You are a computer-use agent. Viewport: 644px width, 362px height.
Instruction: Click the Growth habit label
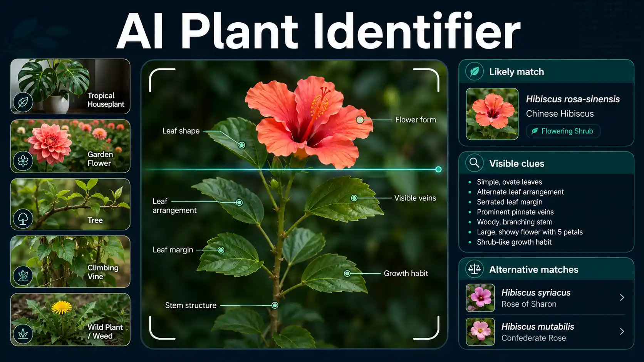[x=406, y=274]
